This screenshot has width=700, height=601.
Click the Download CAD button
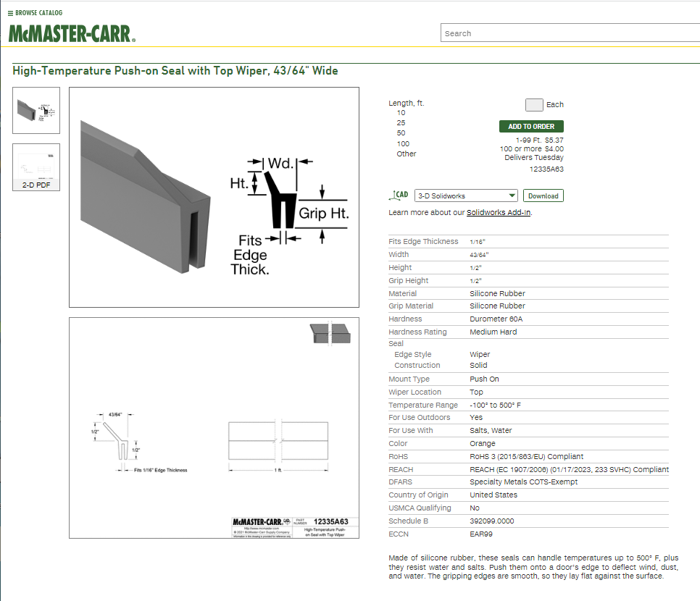pyautogui.click(x=543, y=196)
